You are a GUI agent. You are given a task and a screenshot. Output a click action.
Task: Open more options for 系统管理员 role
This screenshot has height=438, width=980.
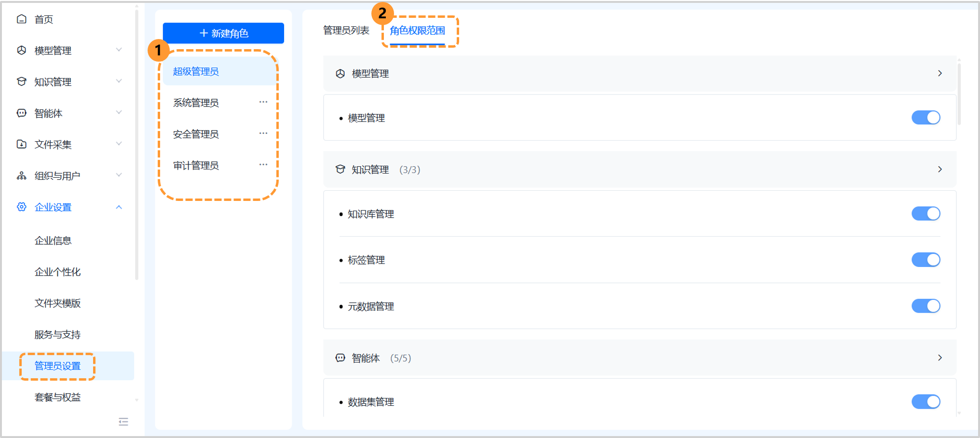263,102
